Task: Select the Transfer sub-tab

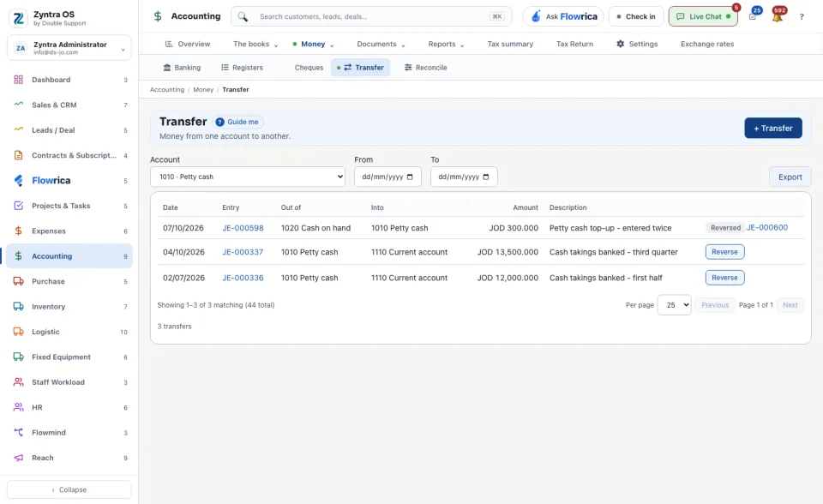Action: coord(361,68)
